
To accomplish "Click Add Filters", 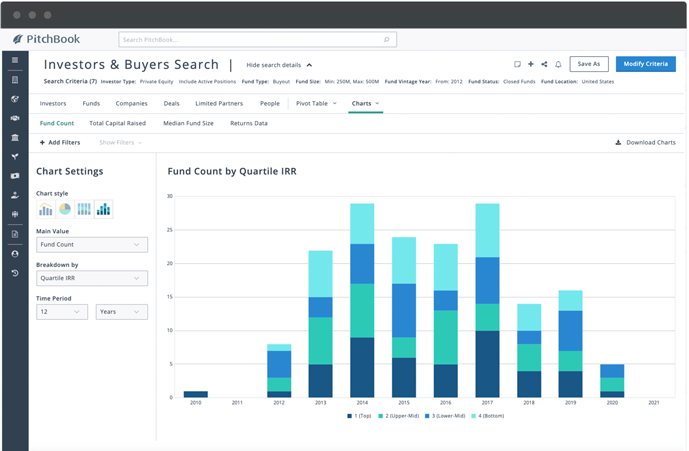I will [x=60, y=142].
